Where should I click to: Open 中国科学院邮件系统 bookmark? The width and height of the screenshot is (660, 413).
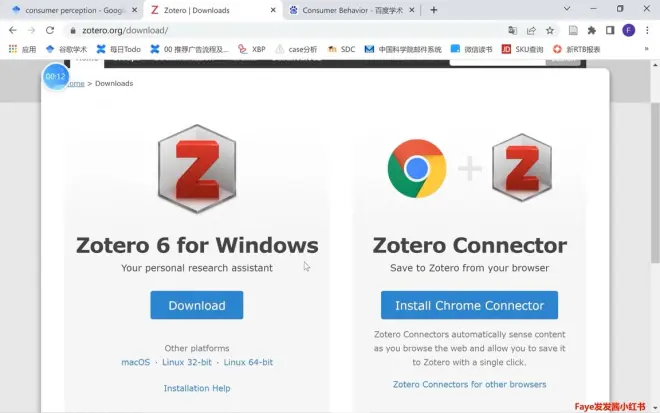[x=403, y=49]
